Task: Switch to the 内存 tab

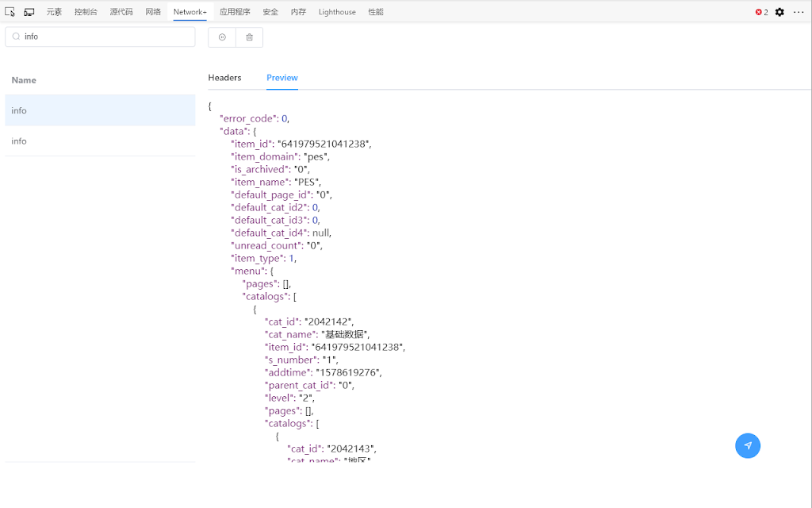Action: click(298, 11)
